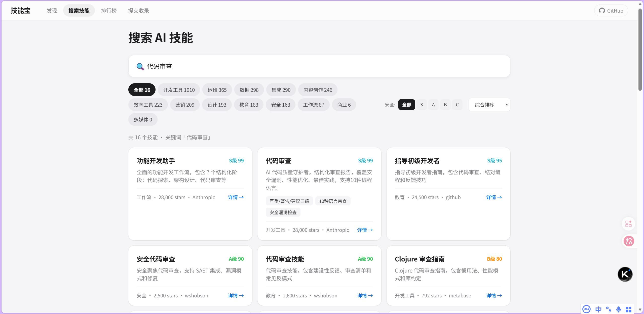Click the GitHub logo icon
This screenshot has height=314, width=644.
pos(602,10)
